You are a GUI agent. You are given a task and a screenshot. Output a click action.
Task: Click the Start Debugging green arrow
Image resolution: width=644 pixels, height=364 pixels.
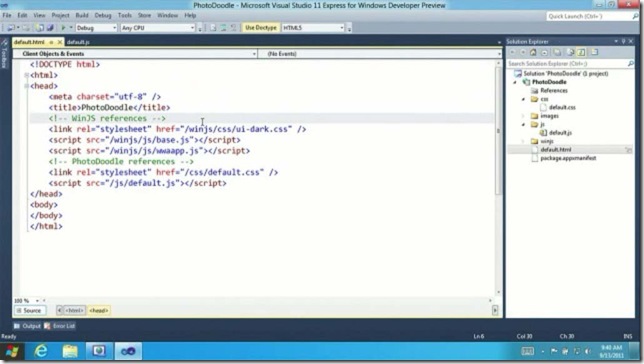pyautogui.click(x=63, y=28)
